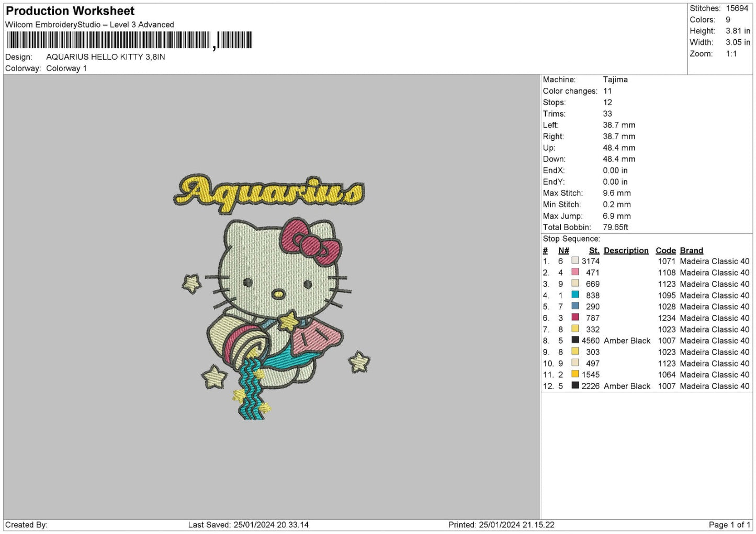Click the beige color swatch in stop 10
This screenshot has height=534, width=756.
tap(575, 362)
